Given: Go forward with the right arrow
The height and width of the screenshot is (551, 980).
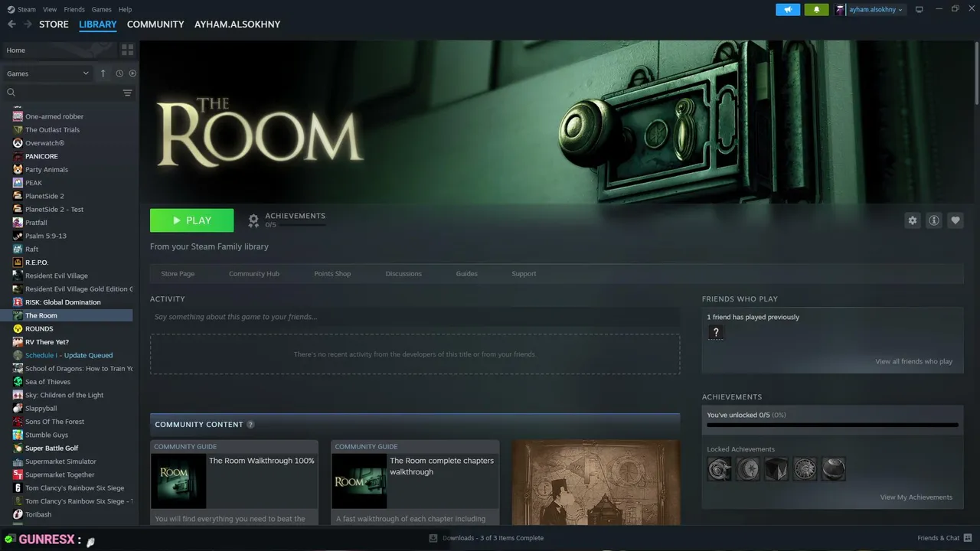Looking at the screenshot, I should [x=28, y=24].
